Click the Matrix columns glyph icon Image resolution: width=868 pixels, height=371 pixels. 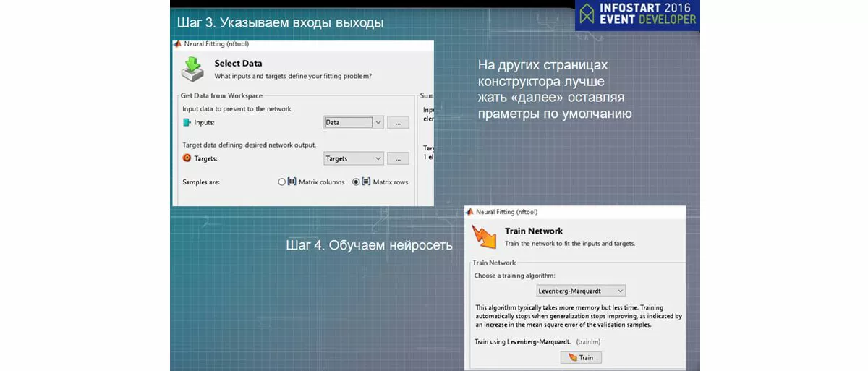pyautogui.click(x=292, y=182)
